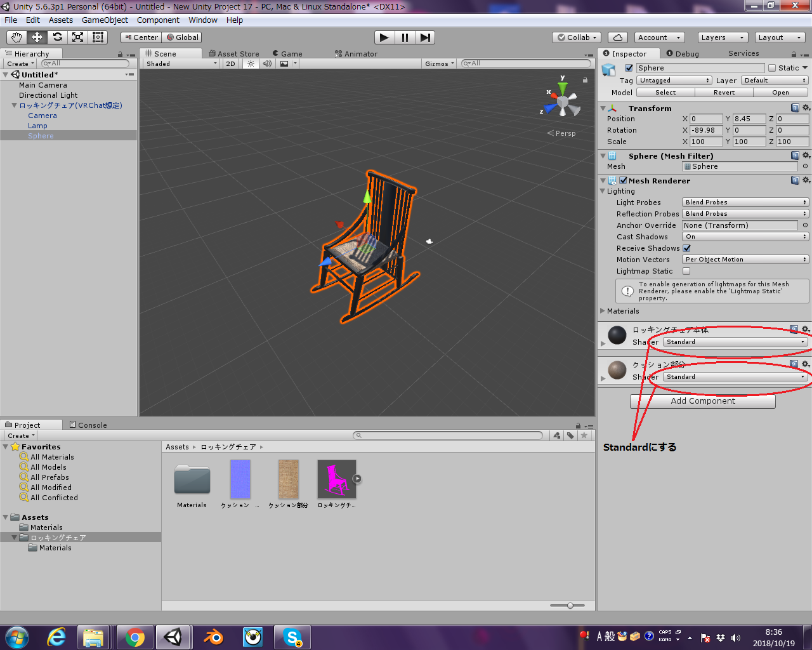Mute scene view audio
This screenshot has height=650, width=812.
[x=266, y=63]
